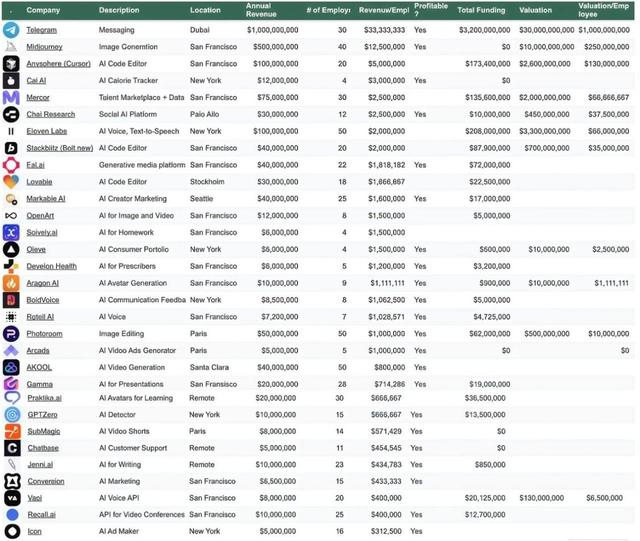Click the Chai Research black round logo
640x541 pixels.
[11, 114]
